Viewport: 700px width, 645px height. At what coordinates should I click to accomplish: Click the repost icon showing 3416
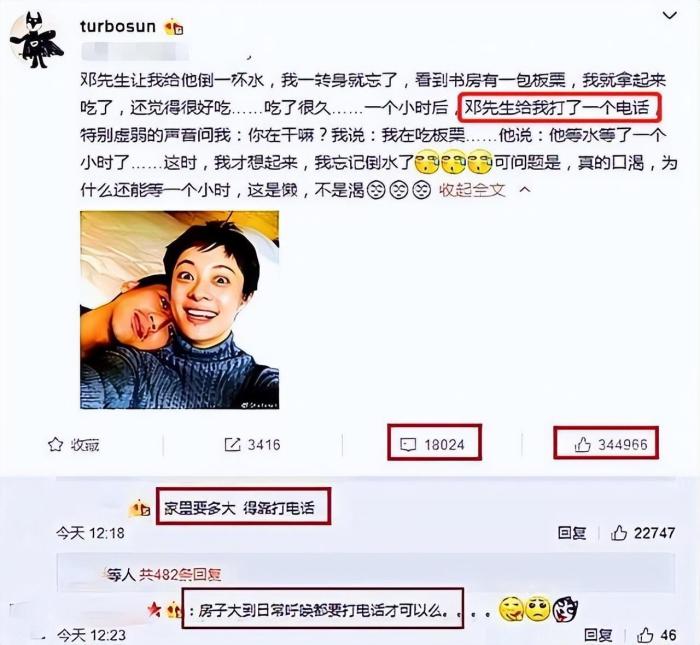[252, 445]
